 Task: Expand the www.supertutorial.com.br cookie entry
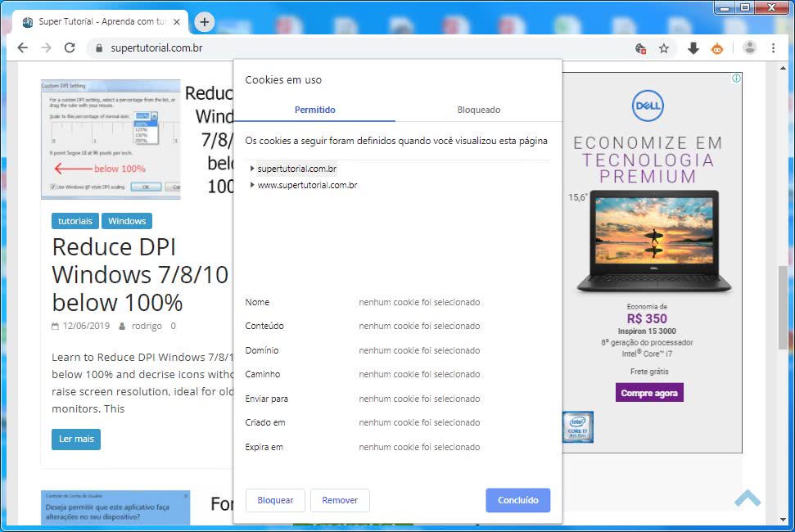point(252,185)
